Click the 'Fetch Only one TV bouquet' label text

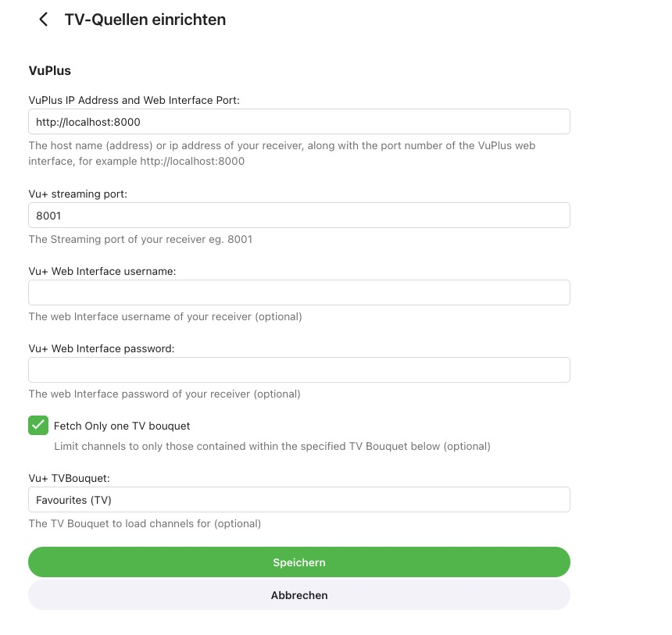(x=122, y=426)
